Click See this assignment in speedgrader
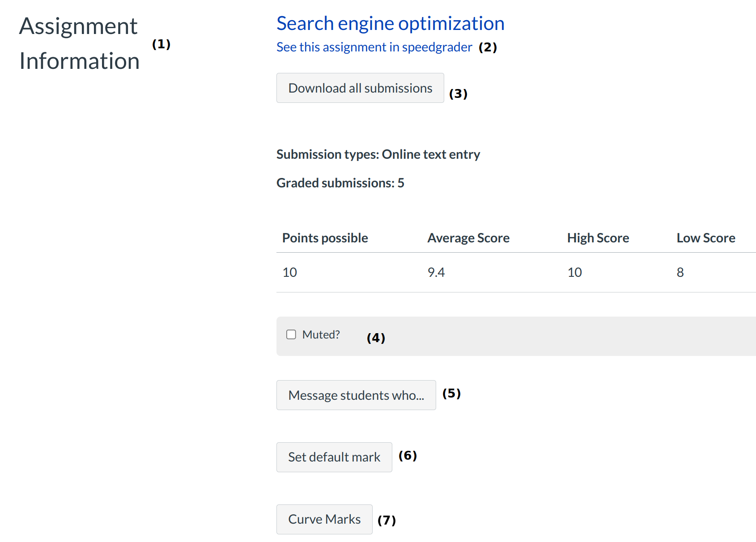 374,47
